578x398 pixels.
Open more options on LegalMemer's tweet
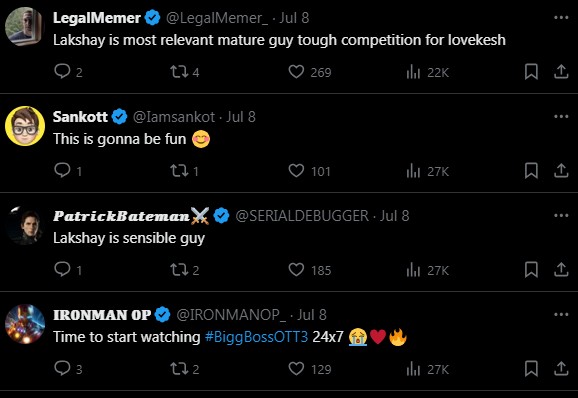[x=561, y=17]
